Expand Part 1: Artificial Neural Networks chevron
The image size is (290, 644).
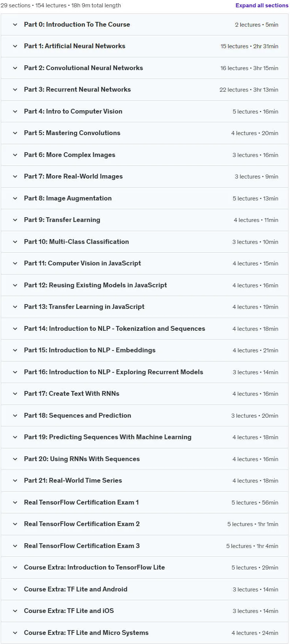(x=15, y=46)
